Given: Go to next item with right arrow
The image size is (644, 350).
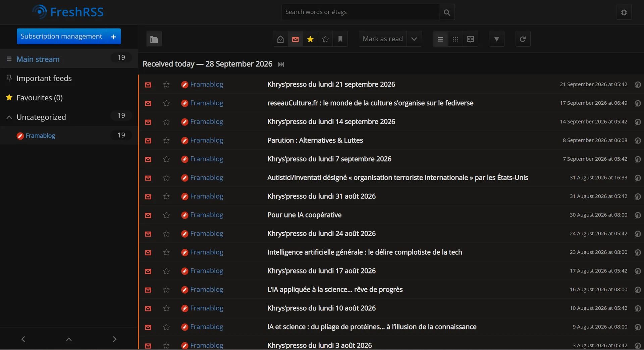Looking at the screenshot, I should click(114, 339).
